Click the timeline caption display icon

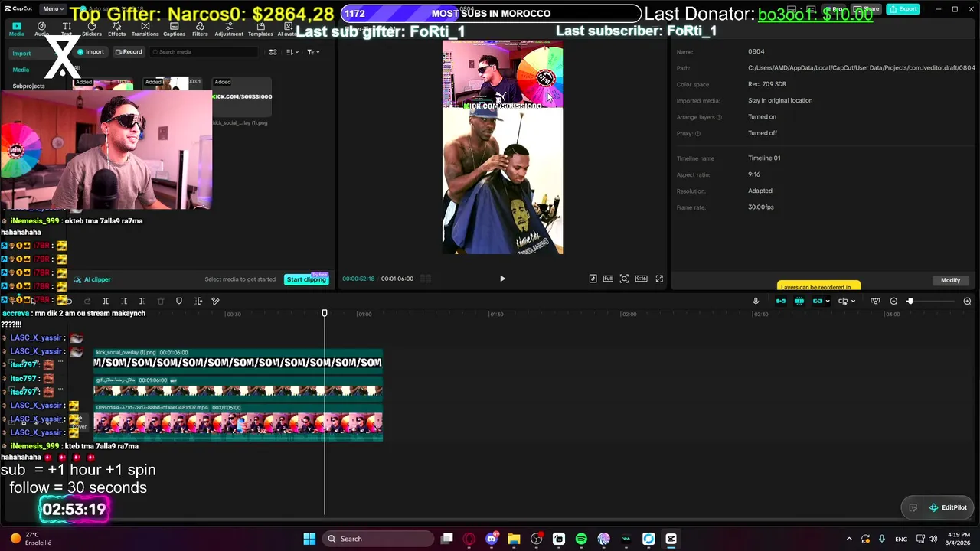click(x=875, y=301)
